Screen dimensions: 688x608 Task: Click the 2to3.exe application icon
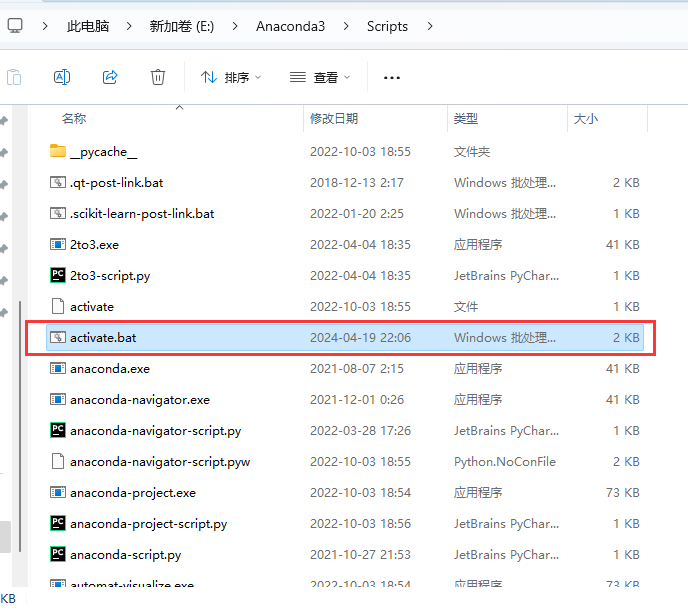point(57,244)
